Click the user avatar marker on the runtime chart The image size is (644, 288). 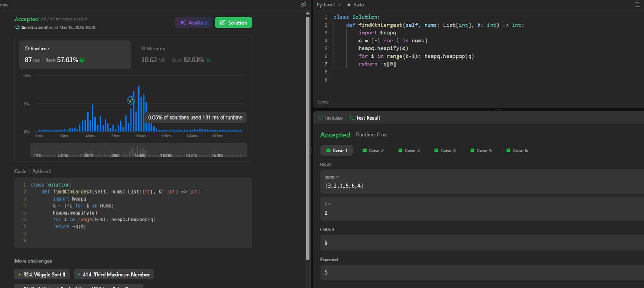[131, 100]
